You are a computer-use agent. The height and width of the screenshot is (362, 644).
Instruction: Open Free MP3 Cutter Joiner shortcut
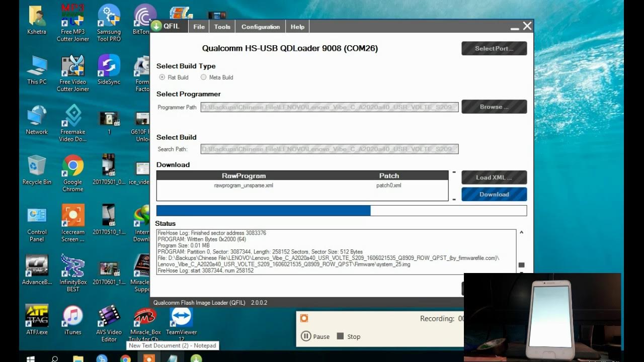73,23
